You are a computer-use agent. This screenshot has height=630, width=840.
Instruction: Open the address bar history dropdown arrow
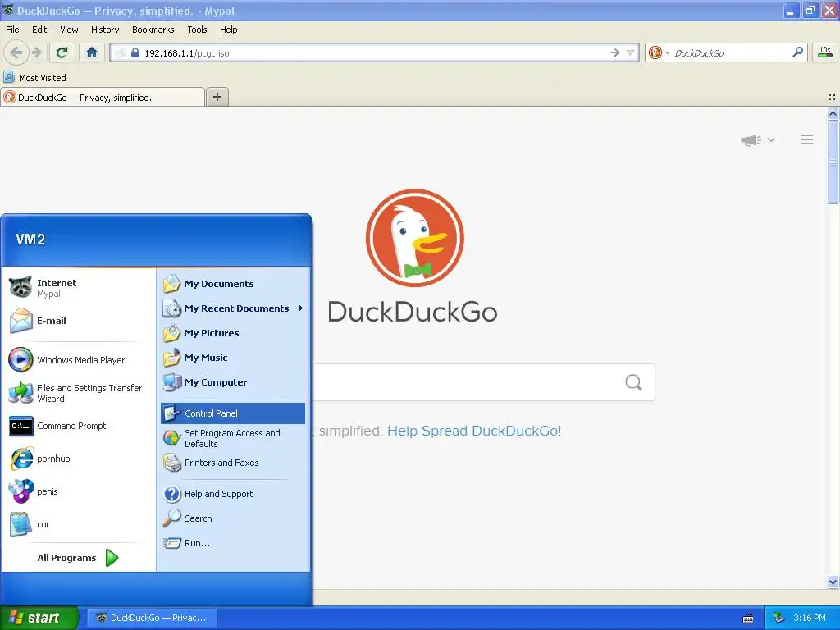pyautogui.click(x=631, y=52)
